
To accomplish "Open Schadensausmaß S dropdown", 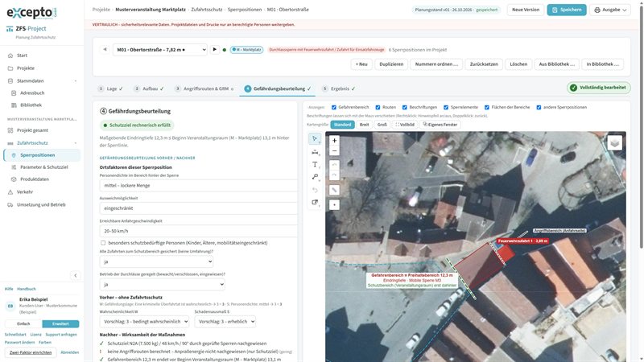I will pyautogui.click(x=225, y=321).
